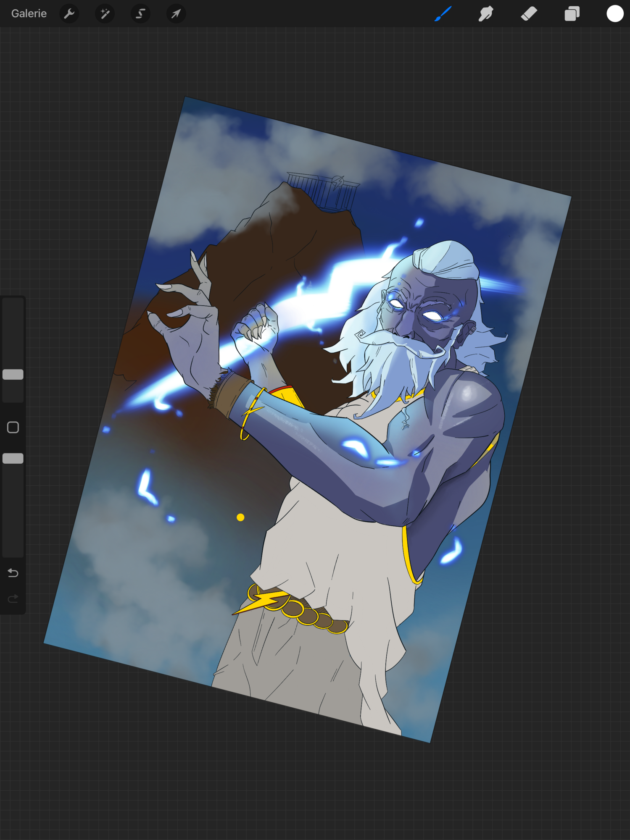
Task: Select the Eraser tool
Action: 529,14
